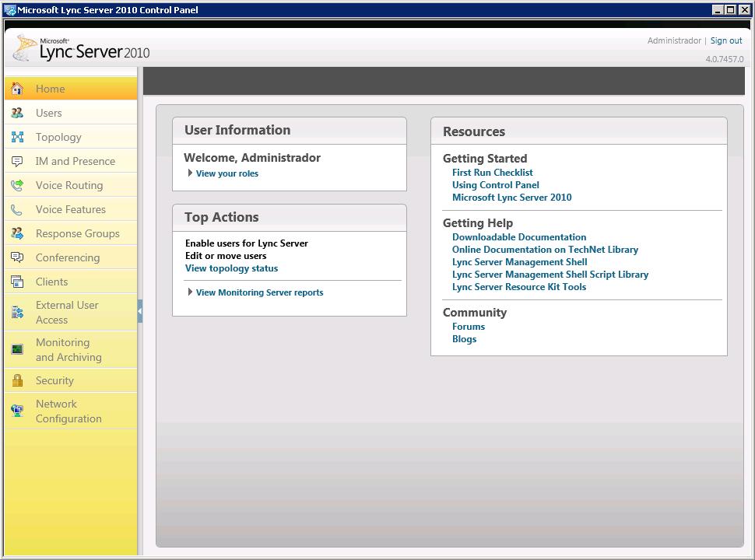Open the Voice Features menu item
This screenshot has height=560, width=755.
70,209
